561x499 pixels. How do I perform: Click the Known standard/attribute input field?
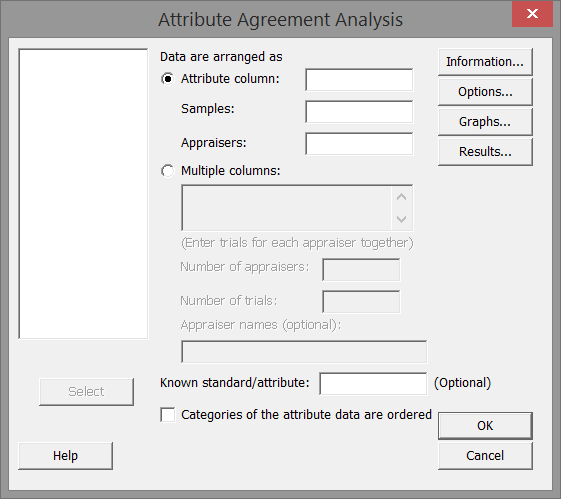tap(373, 384)
